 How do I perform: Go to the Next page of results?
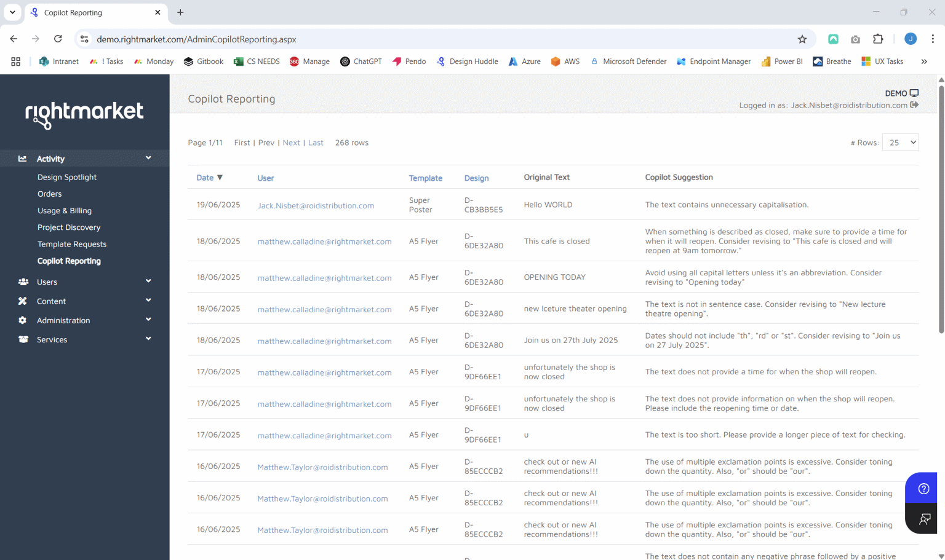coord(291,143)
